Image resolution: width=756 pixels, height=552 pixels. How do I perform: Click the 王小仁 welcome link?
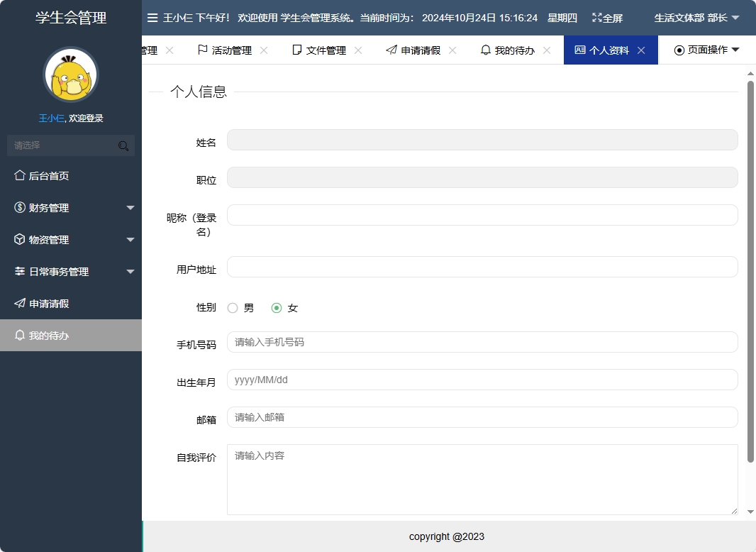pyautogui.click(x=50, y=118)
